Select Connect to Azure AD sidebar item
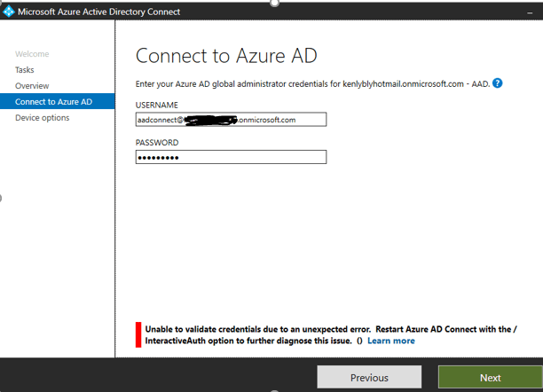The width and height of the screenshot is (543, 392). click(53, 102)
